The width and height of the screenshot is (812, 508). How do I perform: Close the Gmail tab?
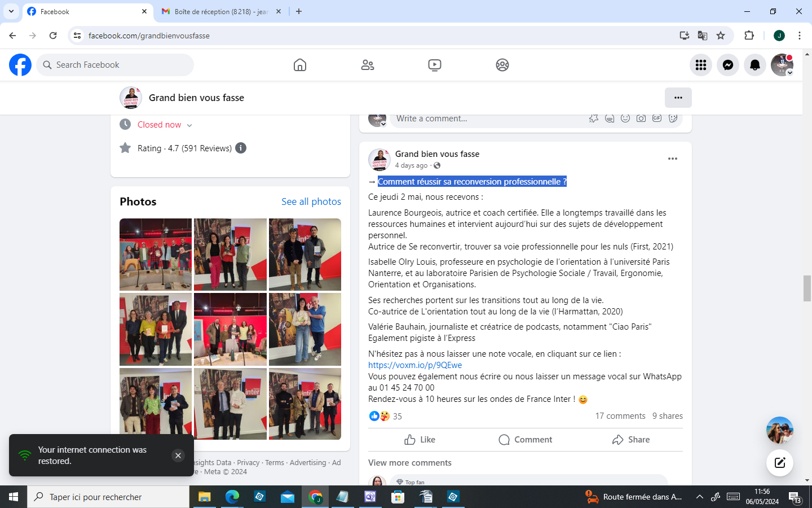pyautogui.click(x=279, y=11)
